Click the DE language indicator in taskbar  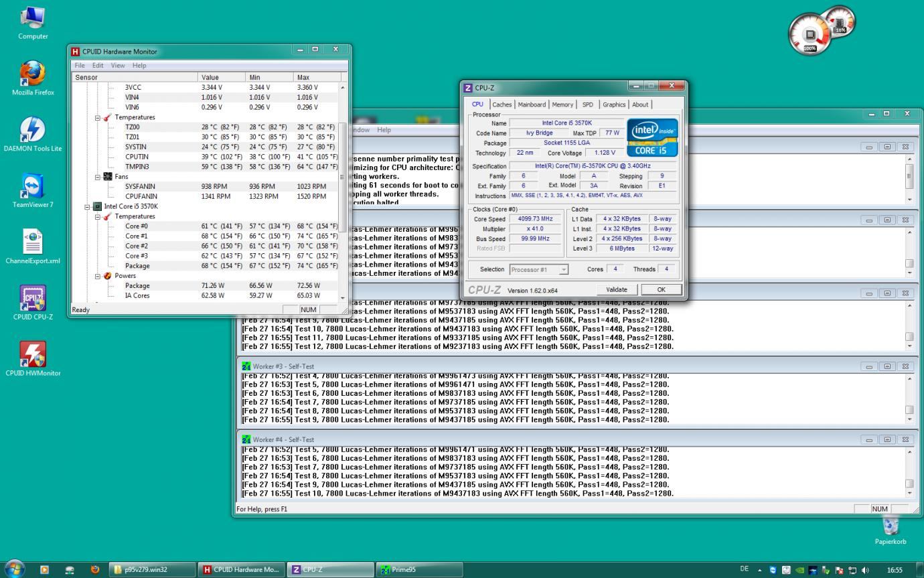[745, 569]
